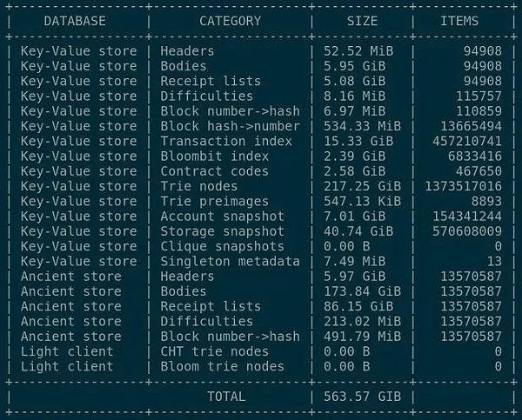Click the Singleton metadata category text
Viewport: 522px width, 420px height.
(230, 261)
